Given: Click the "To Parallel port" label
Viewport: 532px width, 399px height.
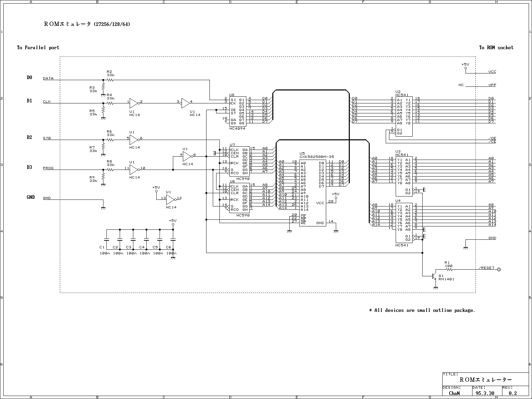Looking at the screenshot, I should coord(38,48).
